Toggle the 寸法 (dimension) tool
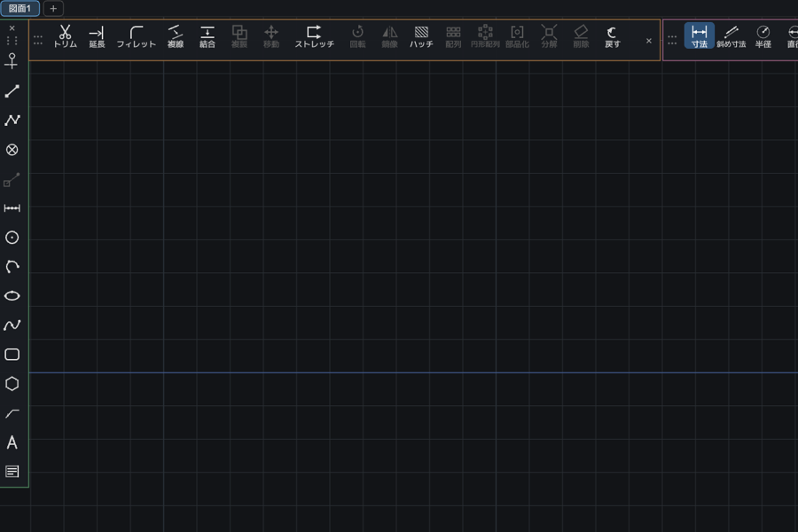 [700, 36]
